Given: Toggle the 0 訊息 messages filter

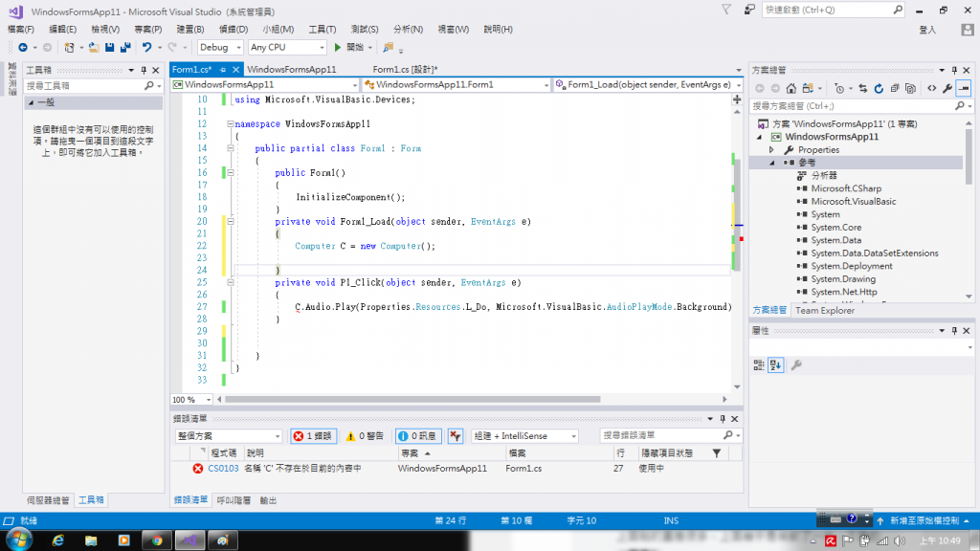Looking at the screenshot, I should [x=418, y=436].
